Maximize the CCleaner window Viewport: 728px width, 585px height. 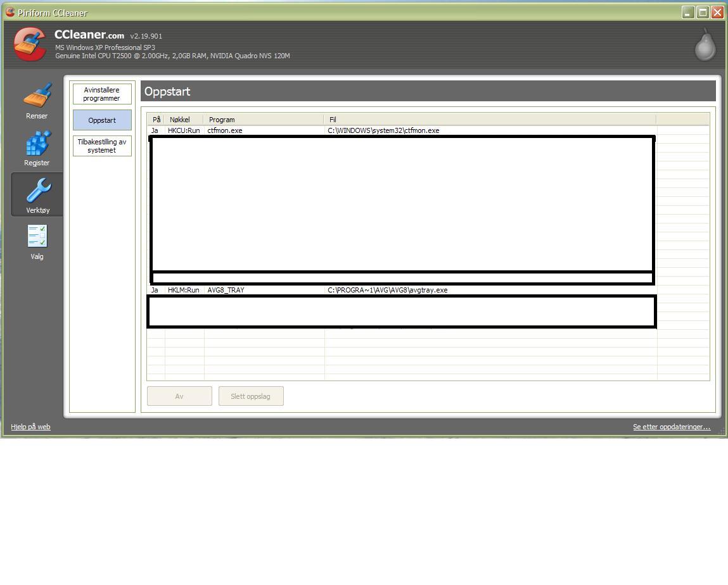(x=703, y=13)
